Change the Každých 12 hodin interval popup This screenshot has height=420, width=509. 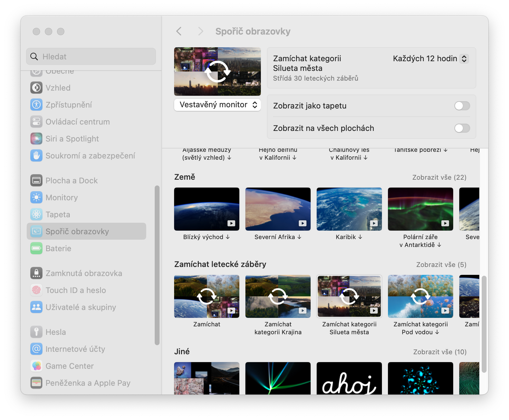coord(430,58)
